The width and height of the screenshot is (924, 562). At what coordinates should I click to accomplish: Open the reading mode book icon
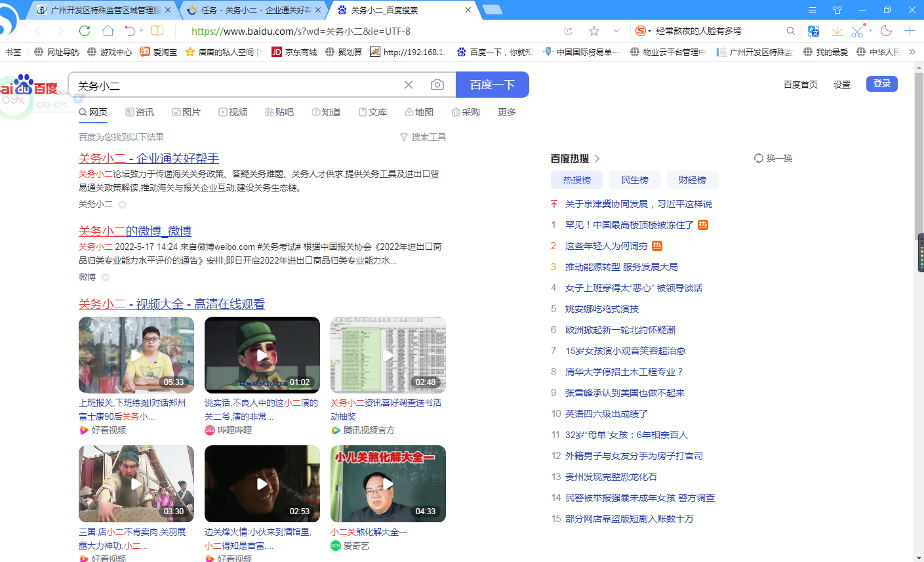[x=157, y=31]
